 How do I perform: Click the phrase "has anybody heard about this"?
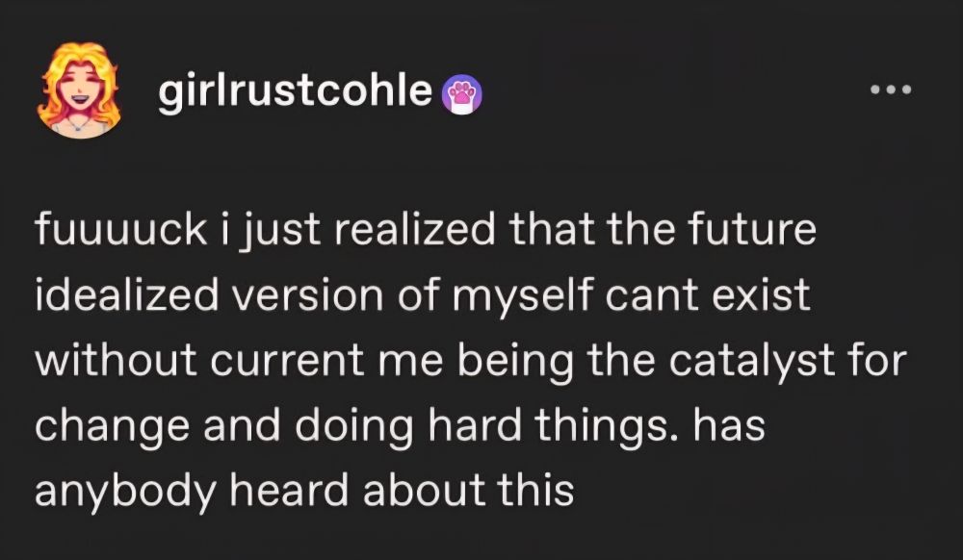[x=400, y=458]
